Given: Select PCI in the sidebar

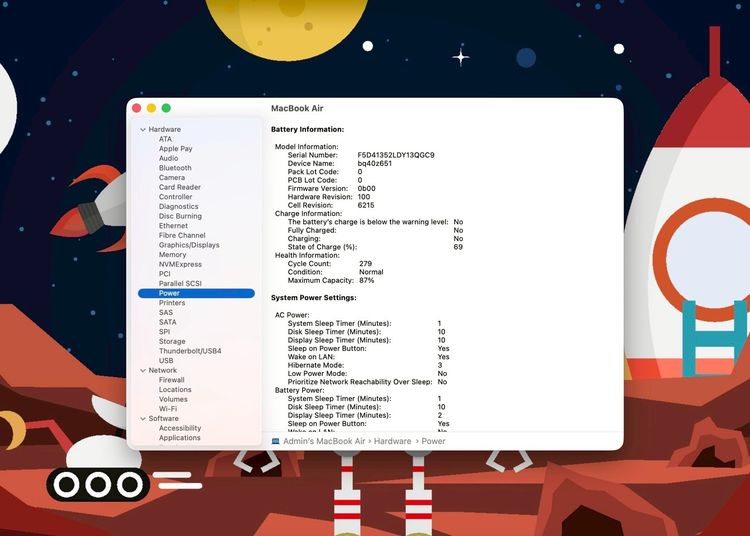Looking at the screenshot, I should [165, 274].
